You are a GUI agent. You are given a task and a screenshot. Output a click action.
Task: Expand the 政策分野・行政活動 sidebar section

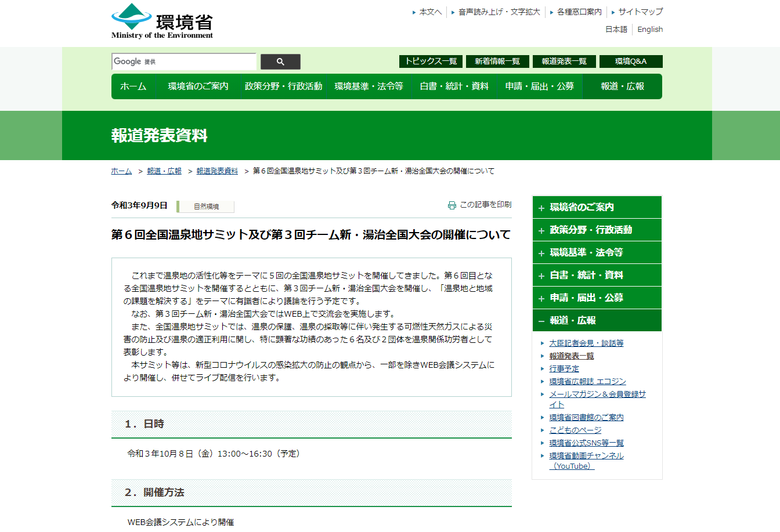(597, 230)
